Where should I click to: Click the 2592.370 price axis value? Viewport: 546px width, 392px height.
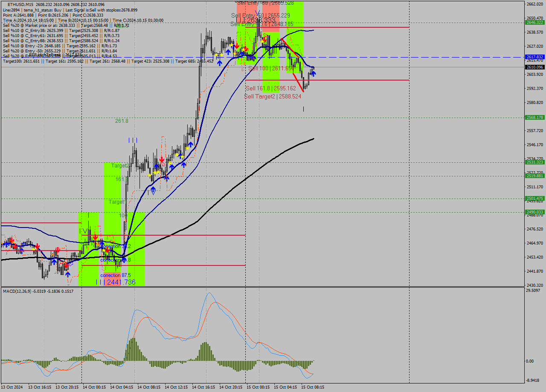point(535,89)
